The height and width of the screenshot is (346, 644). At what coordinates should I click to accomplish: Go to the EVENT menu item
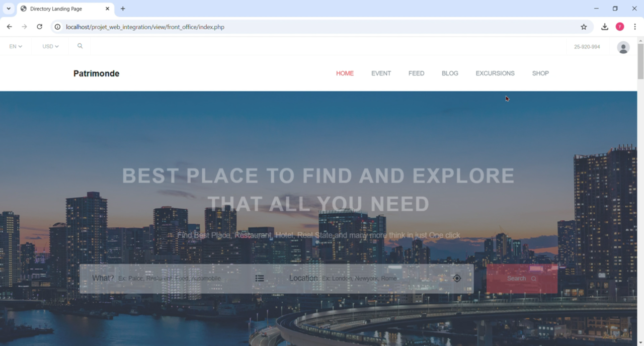[381, 73]
